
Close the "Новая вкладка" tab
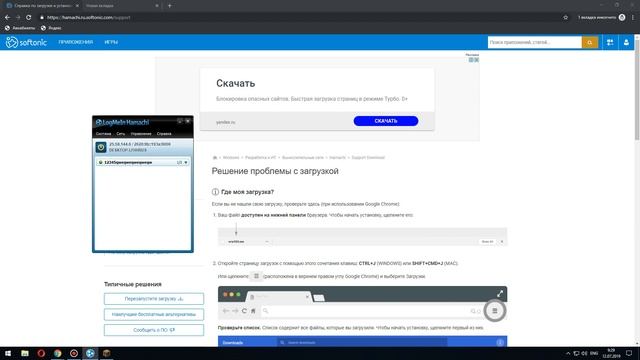(157, 6)
